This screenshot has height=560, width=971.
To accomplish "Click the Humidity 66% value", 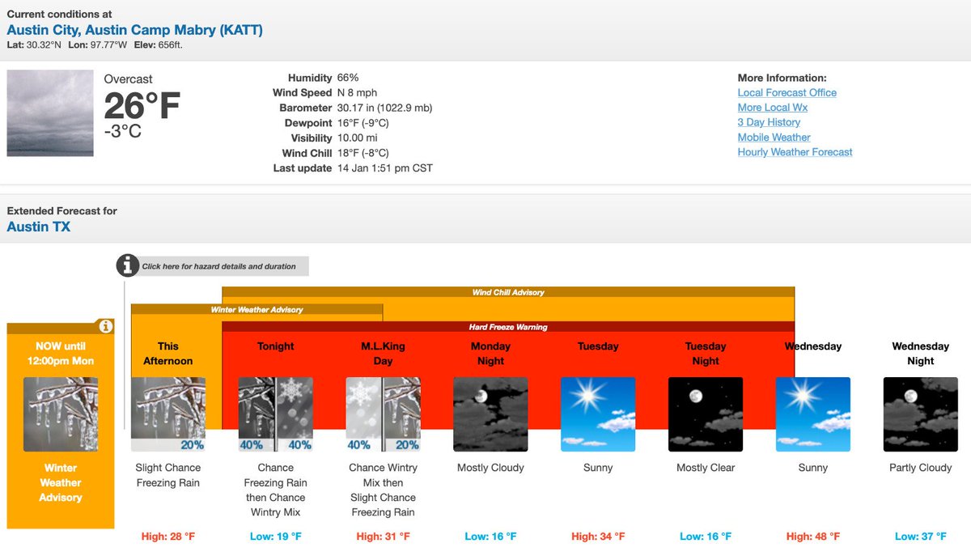I will pos(348,78).
